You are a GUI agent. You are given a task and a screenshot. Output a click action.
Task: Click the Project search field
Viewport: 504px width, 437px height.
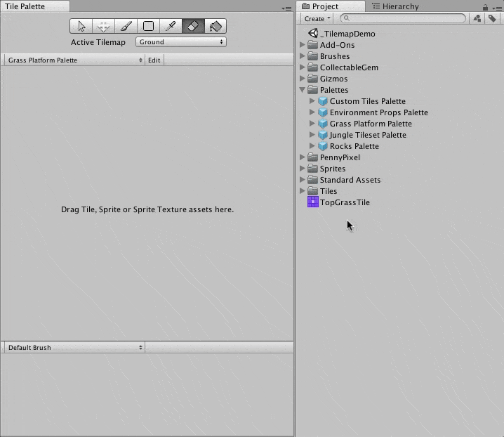coord(403,18)
